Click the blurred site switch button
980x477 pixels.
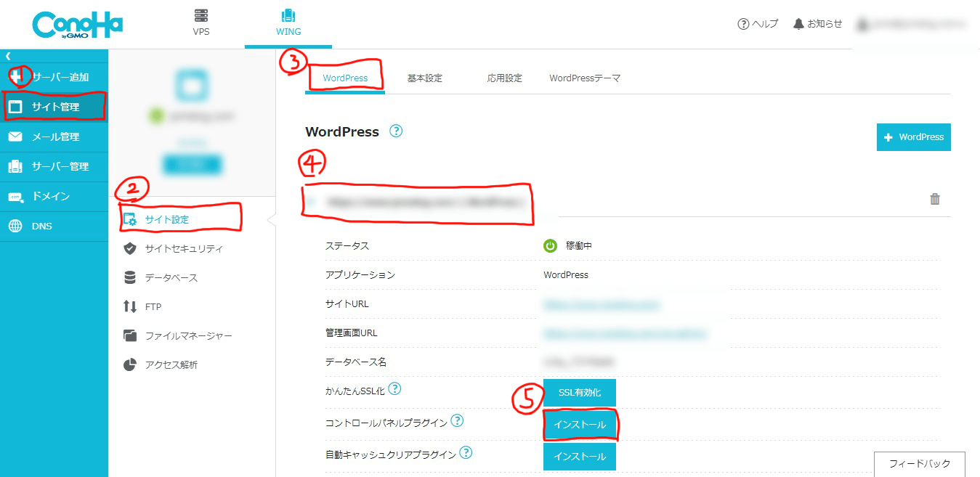(x=193, y=164)
